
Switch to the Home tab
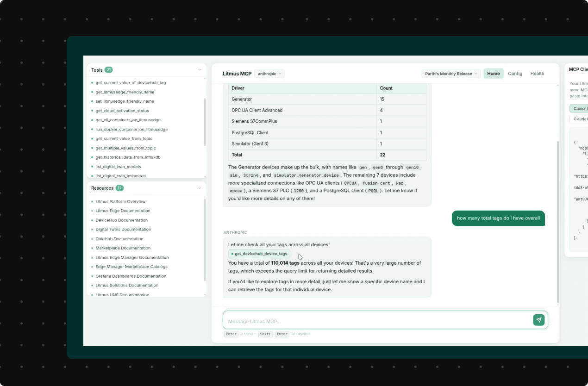click(494, 74)
